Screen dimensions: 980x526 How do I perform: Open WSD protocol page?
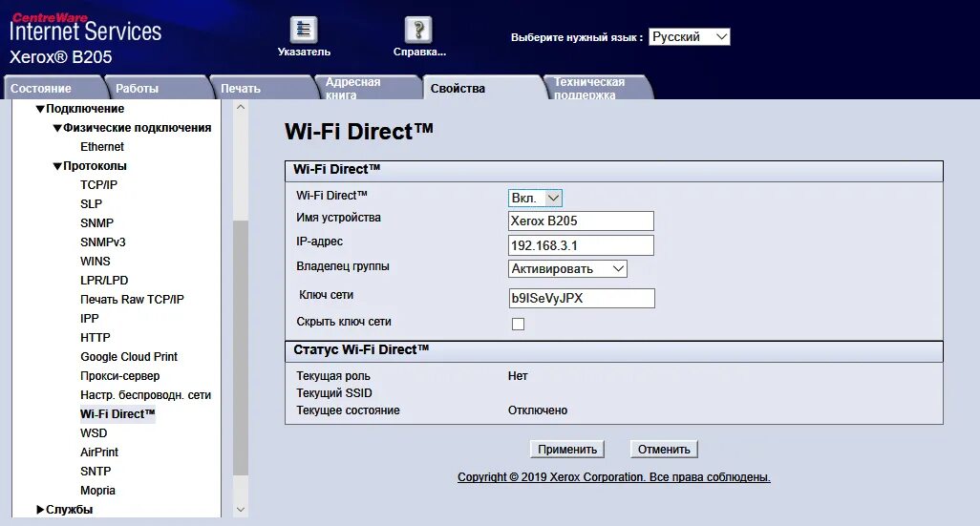(x=94, y=433)
